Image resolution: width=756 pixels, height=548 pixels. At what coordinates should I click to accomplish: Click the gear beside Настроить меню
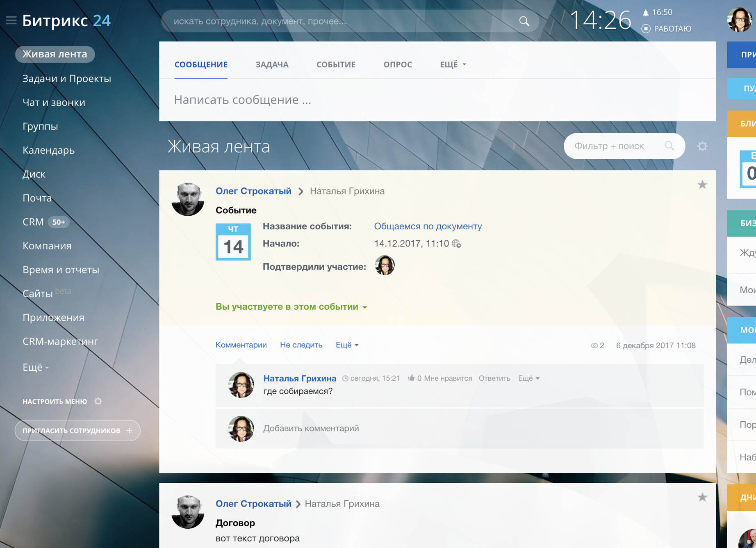(x=98, y=401)
